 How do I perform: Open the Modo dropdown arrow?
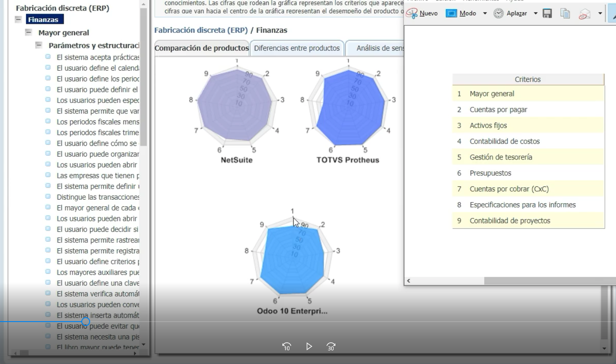(x=484, y=14)
